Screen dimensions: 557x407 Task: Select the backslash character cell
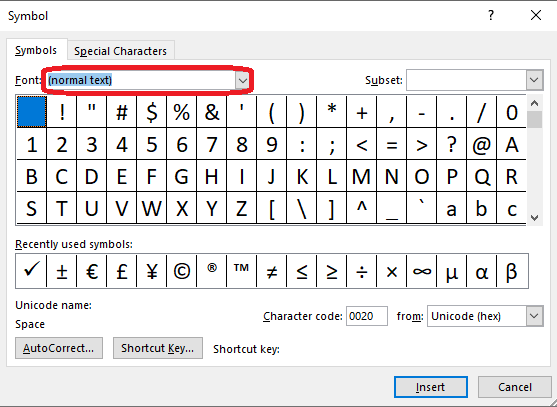point(302,208)
